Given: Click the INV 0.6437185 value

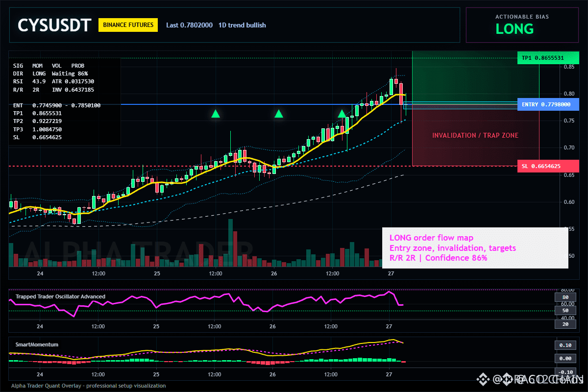Looking at the screenshot, I should tap(73, 89).
